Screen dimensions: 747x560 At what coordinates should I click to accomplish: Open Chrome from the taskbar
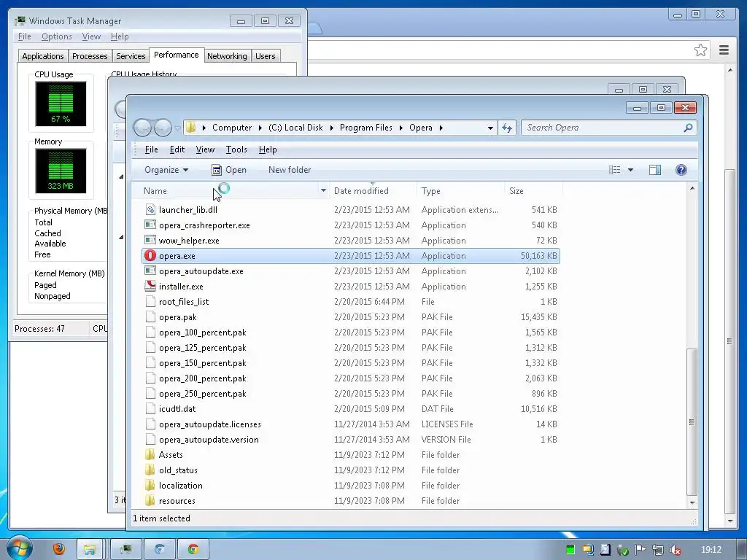(193, 549)
